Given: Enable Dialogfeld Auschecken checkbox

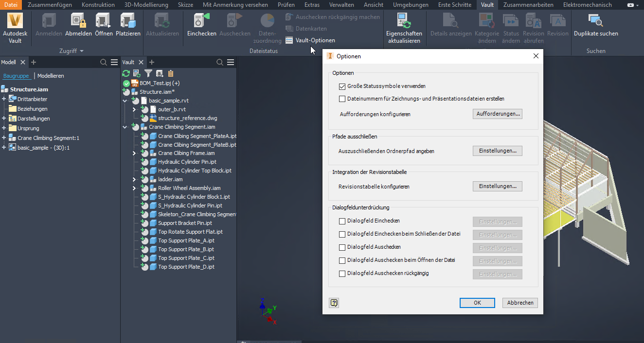Looking at the screenshot, I should 342,247.
